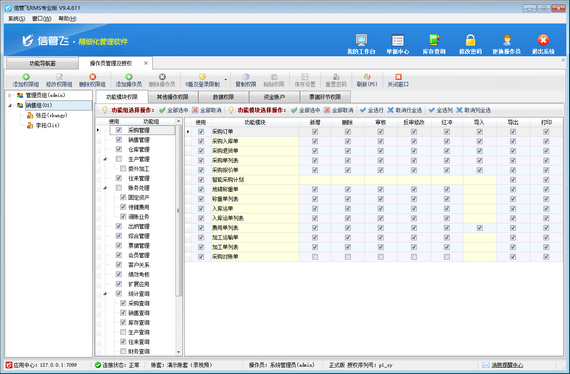The height and width of the screenshot is (374, 570).
Task: Click the 退出系统 red icon
Action: pos(543,40)
